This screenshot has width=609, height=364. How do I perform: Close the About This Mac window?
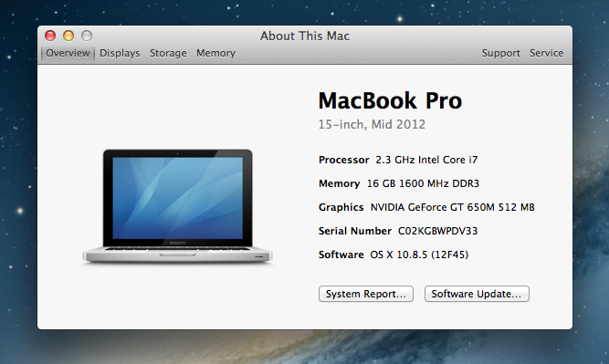click(50, 36)
